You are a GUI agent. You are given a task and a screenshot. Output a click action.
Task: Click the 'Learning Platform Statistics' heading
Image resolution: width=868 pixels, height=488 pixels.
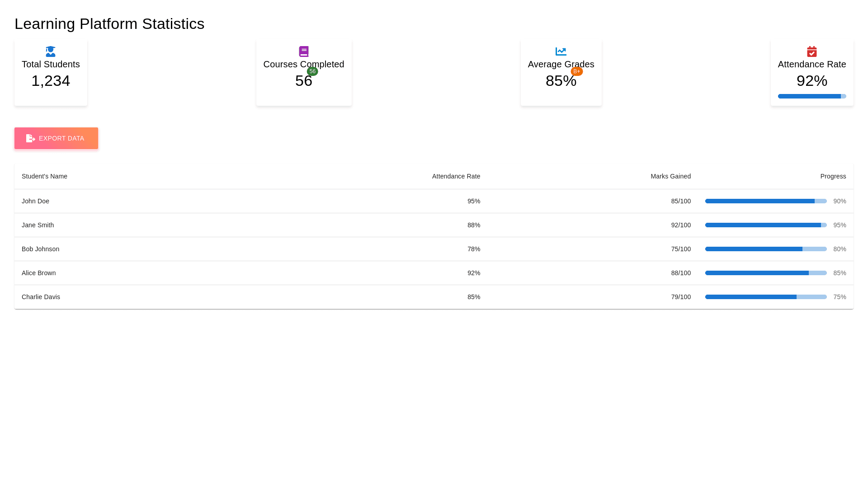coord(109,24)
